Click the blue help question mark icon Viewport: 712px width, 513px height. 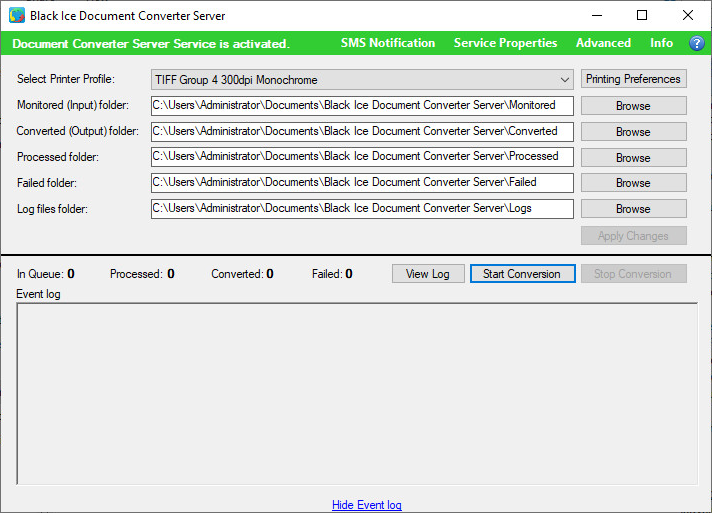[697, 43]
